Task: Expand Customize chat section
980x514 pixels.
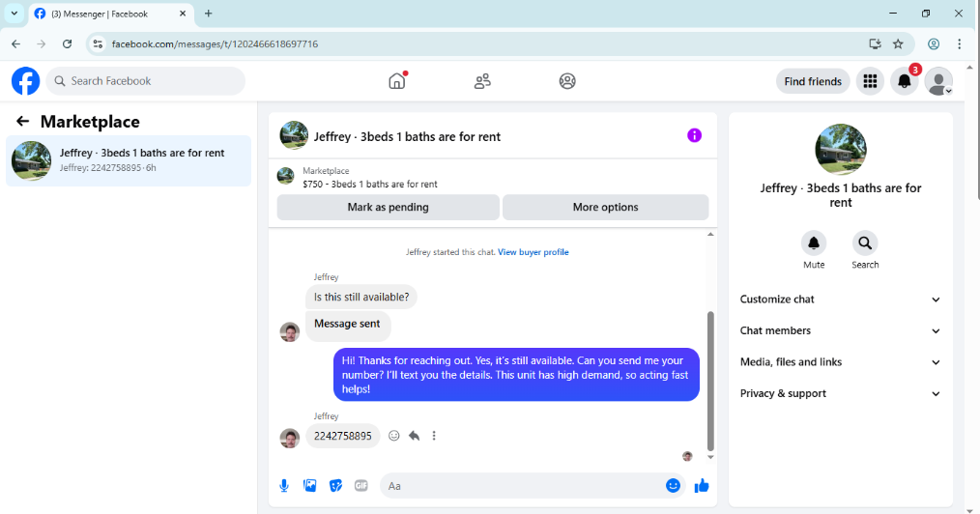Action: tap(840, 300)
